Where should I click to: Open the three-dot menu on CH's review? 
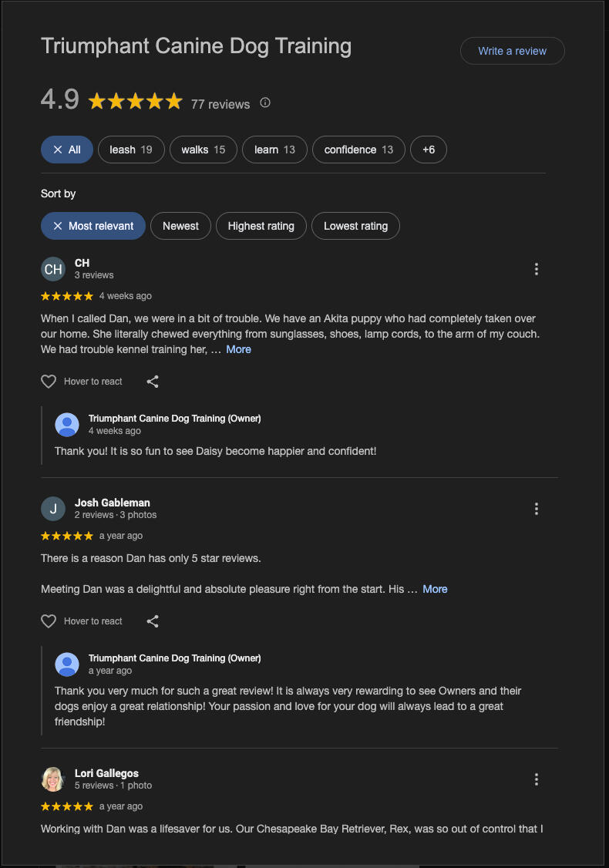pyautogui.click(x=537, y=269)
